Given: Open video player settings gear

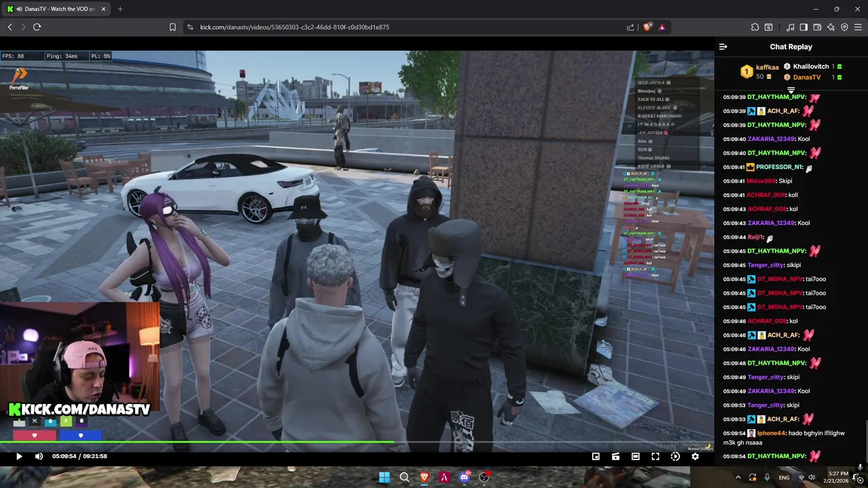Looking at the screenshot, I should click(x=695, y=456).
